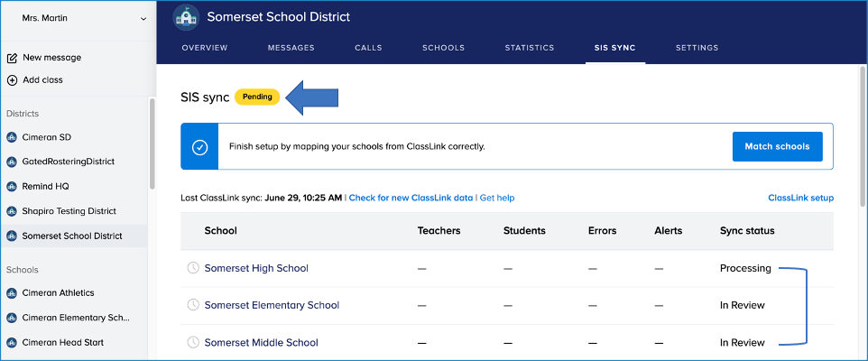The width and height of the screenshot is (868, 361).
Task: Click the main page vertical scrollbar
Action: 862,135
